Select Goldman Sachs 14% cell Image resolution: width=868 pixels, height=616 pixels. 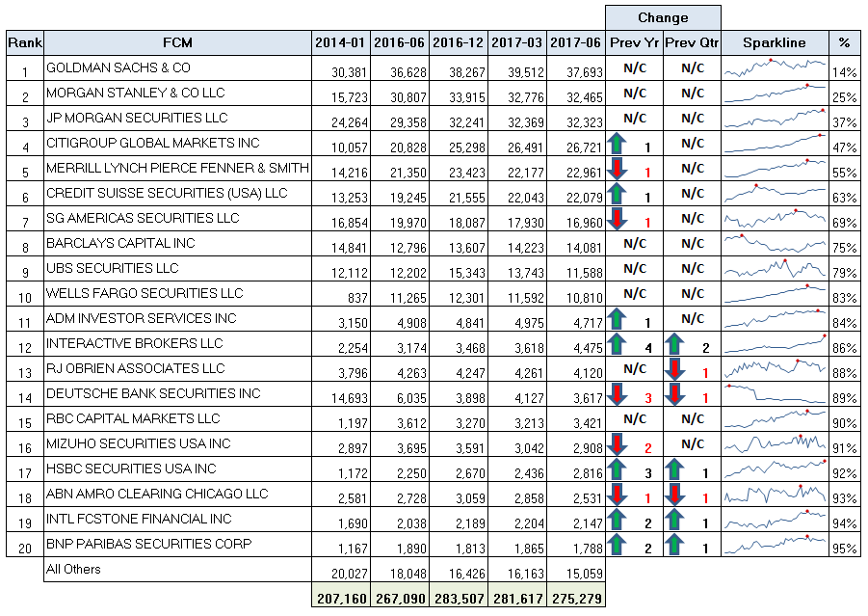(x=844, y=68)
